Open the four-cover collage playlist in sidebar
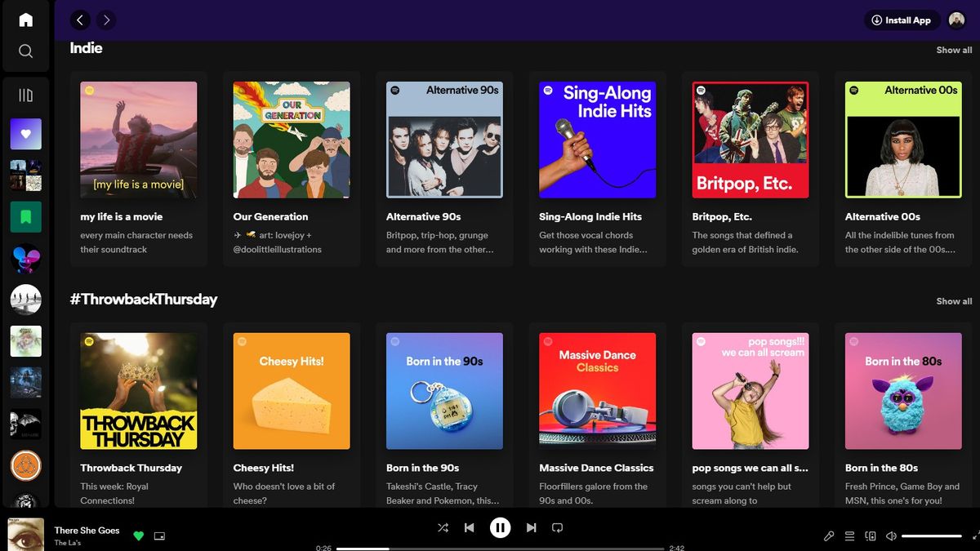 [x=25, y=176]
